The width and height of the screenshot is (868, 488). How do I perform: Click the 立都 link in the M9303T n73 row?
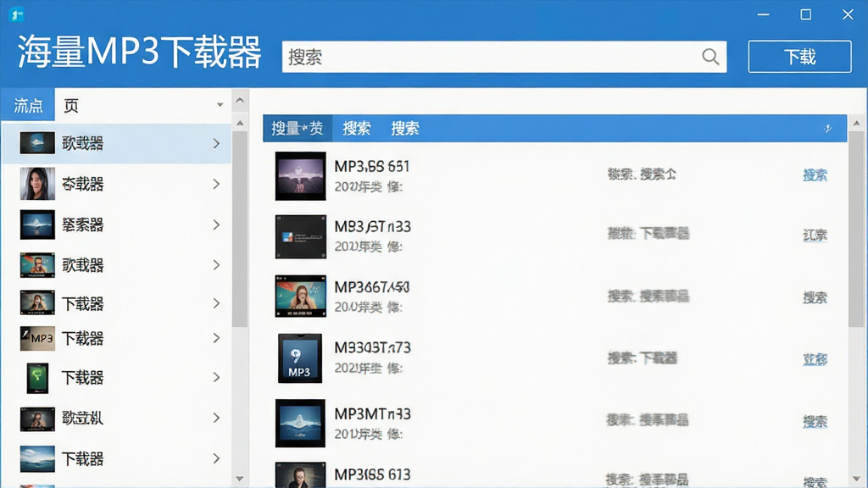click(815, 359)
